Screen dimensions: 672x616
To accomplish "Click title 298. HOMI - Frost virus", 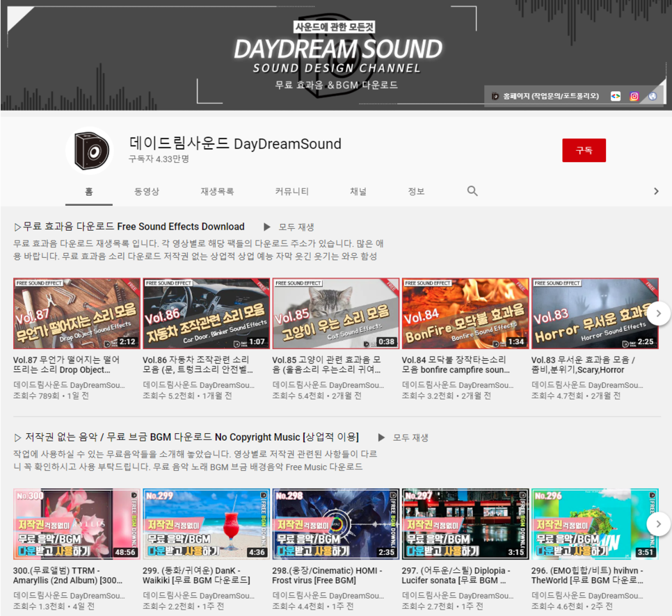I will (327, 575).
